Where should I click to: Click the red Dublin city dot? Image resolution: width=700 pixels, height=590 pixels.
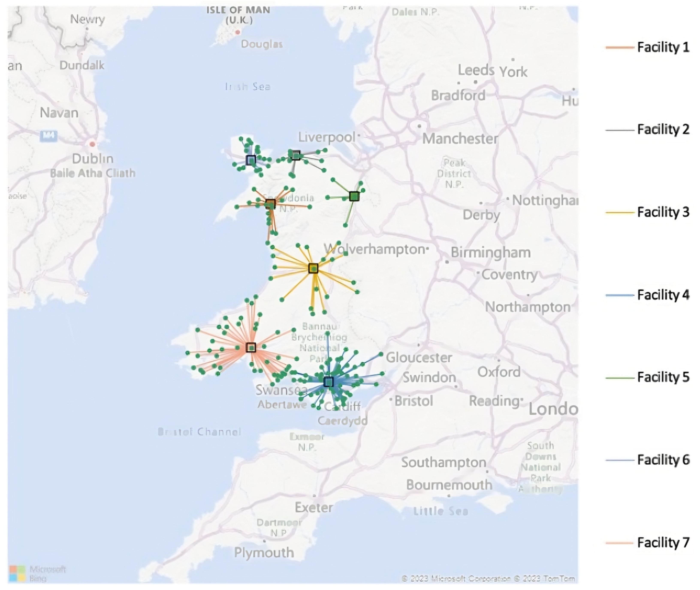tap(92, 144)
